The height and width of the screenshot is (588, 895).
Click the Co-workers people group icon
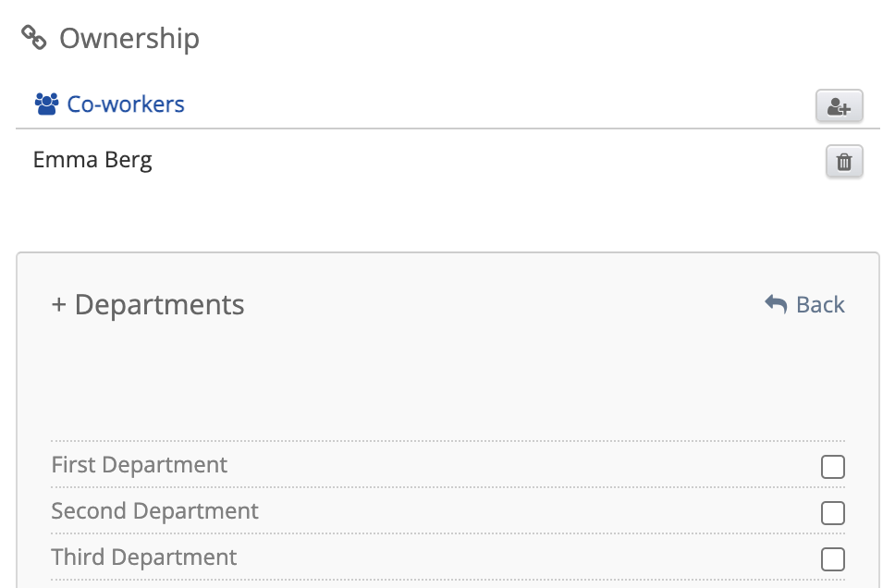click(46, 104)
